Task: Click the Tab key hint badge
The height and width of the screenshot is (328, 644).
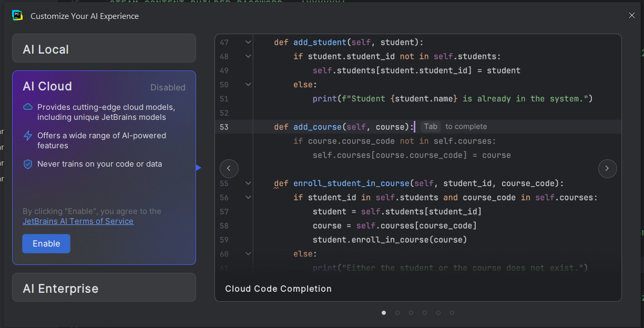Action: 431,127
